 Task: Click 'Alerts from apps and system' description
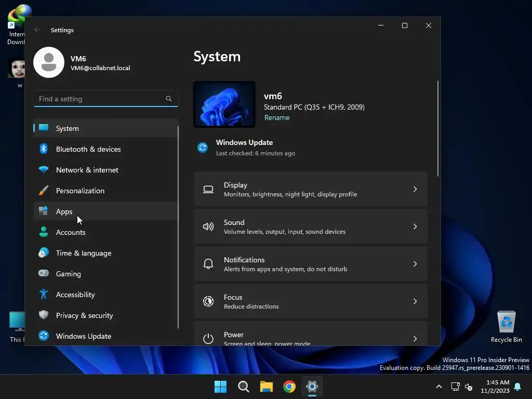pyautogui.click(x=285, y=269)
